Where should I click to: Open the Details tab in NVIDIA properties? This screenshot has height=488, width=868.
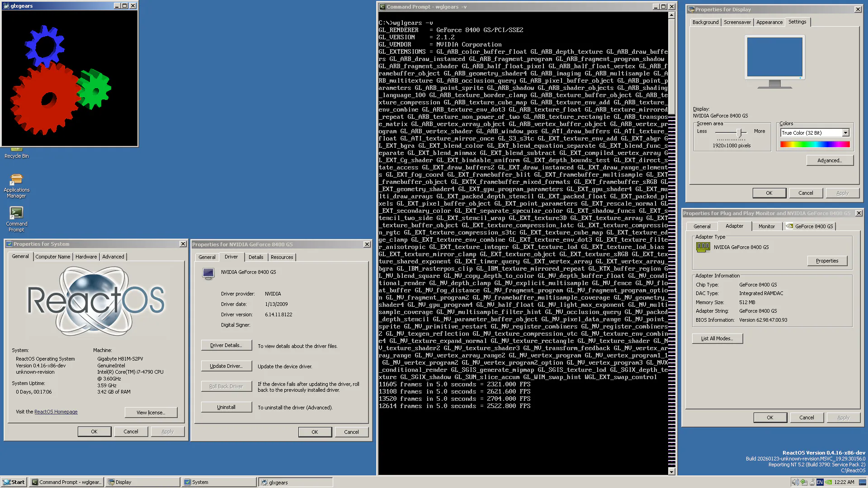[255, 257]
